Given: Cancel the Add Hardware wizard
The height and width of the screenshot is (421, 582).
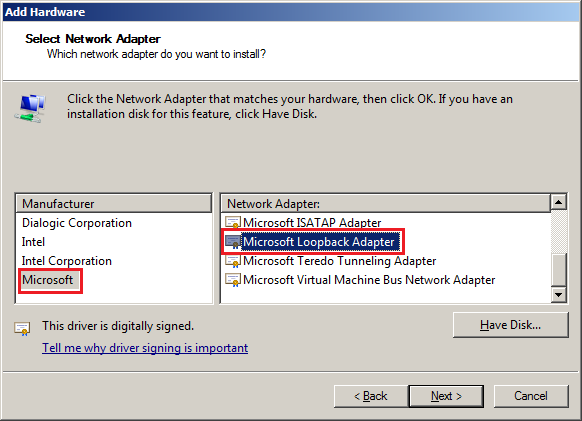Looking at the screenshot, I should pos(531,396).
